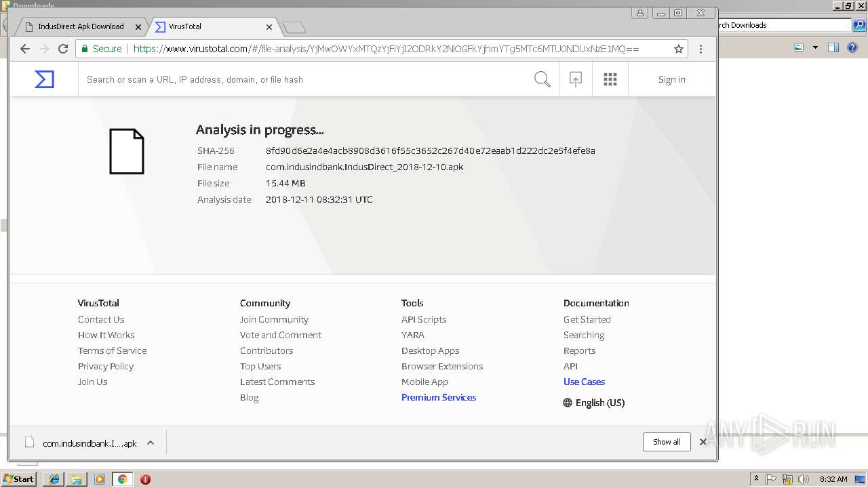Click help icon in Downloads window
Viewport: 868px width, 488px height.
(x=852, y=47)
